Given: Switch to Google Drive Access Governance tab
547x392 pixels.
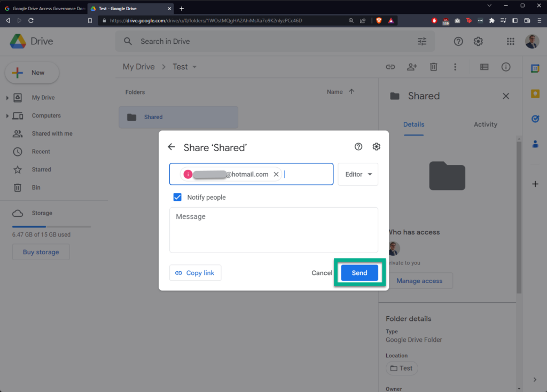Looking at the screenshot, I should coord(45,9).
